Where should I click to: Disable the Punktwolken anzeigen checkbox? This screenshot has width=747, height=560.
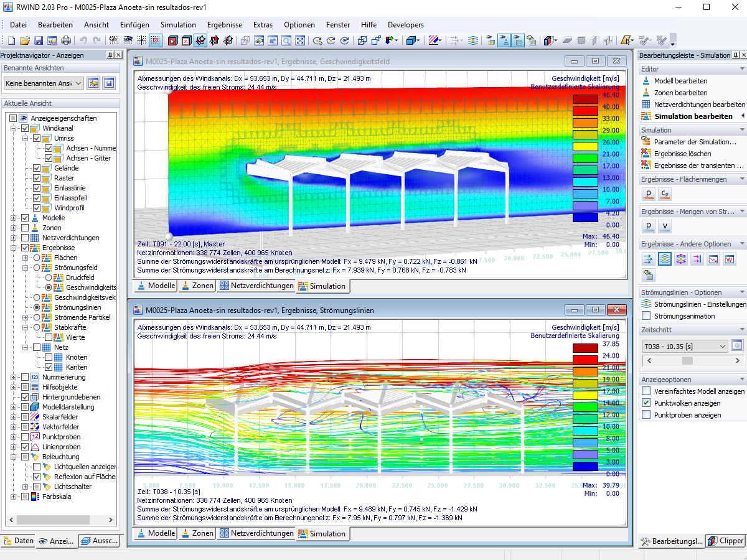coord(646,403)
